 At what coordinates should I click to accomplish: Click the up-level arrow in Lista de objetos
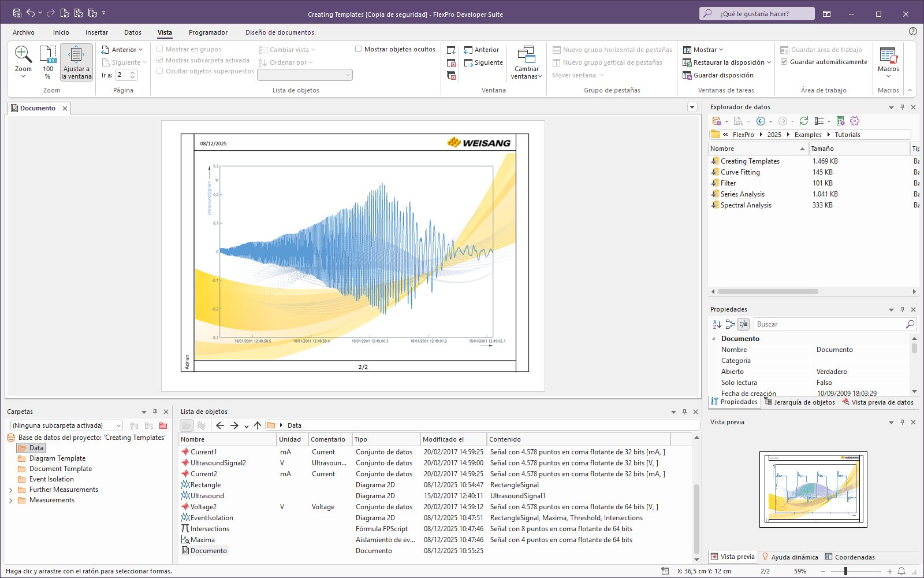tap(258, 425)
